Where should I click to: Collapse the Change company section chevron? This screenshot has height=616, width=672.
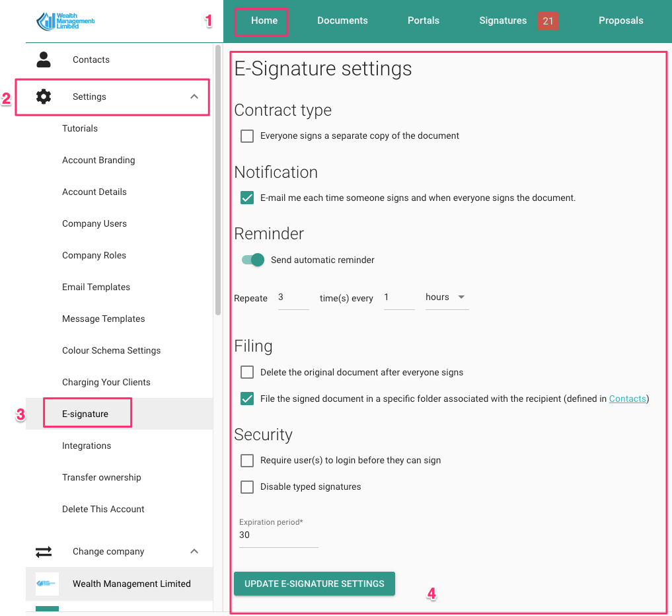pyautogui.click(x=194, y=551)
